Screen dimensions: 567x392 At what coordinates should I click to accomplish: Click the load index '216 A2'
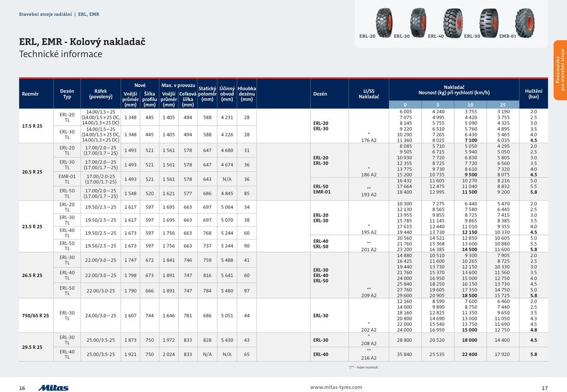[369, 358]
